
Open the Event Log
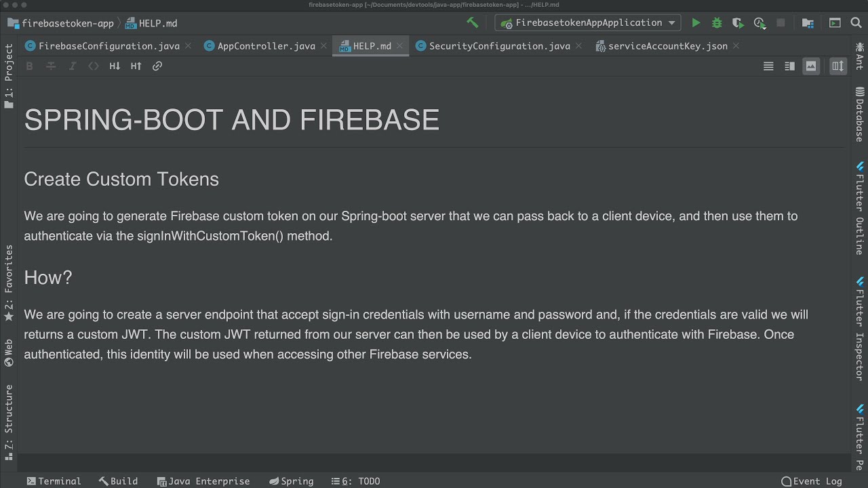(812, 481)
